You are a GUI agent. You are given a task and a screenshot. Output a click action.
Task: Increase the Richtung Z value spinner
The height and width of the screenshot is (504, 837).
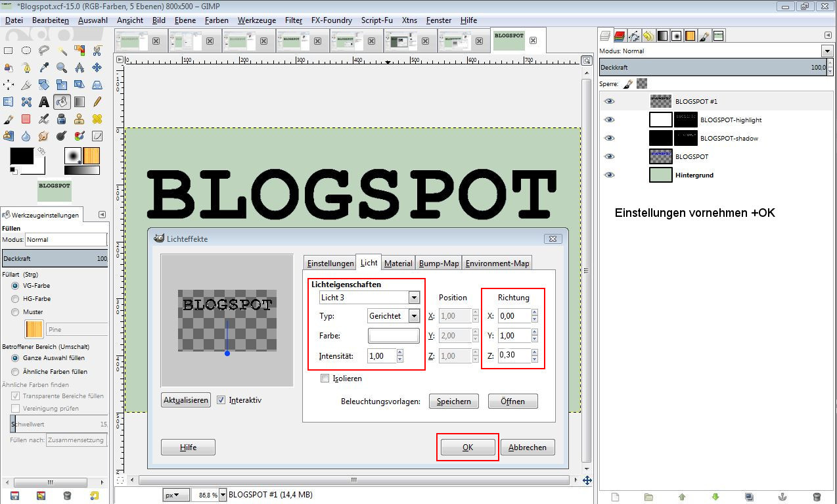pos(535,352)
